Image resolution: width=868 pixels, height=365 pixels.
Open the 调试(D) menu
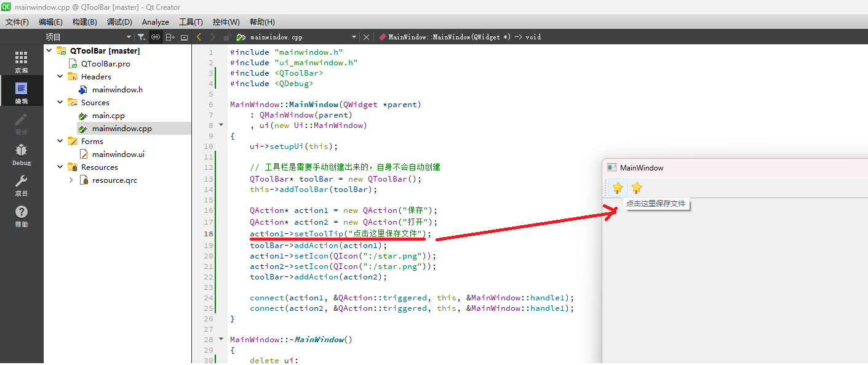[119, 22]
